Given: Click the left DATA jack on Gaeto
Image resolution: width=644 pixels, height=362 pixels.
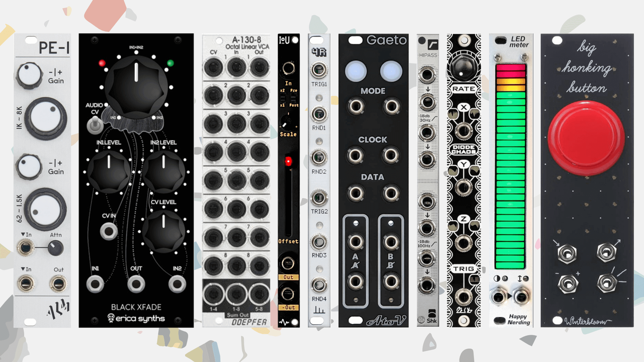Looking at the screenshot, I should point(356,193).
